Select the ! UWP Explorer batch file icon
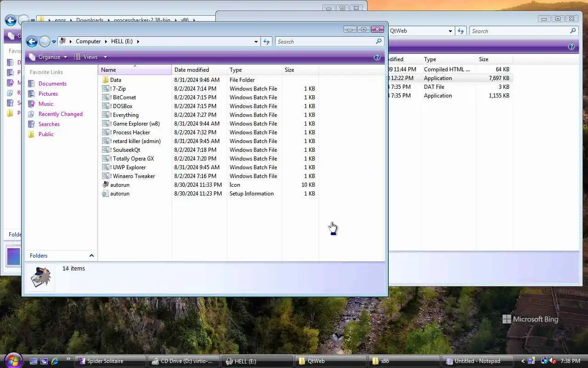The width and height of the screenshot is (588, 368). [x=106, y=167]
